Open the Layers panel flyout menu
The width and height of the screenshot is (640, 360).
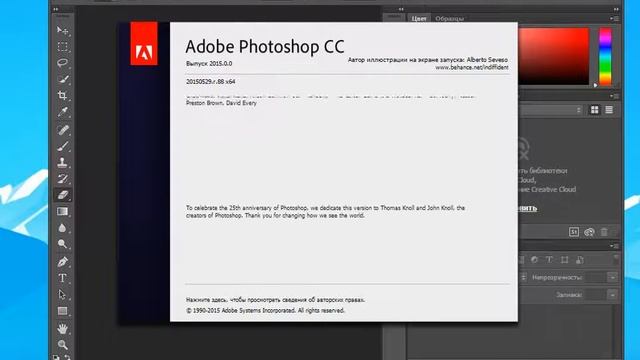[x=615, y=246]
